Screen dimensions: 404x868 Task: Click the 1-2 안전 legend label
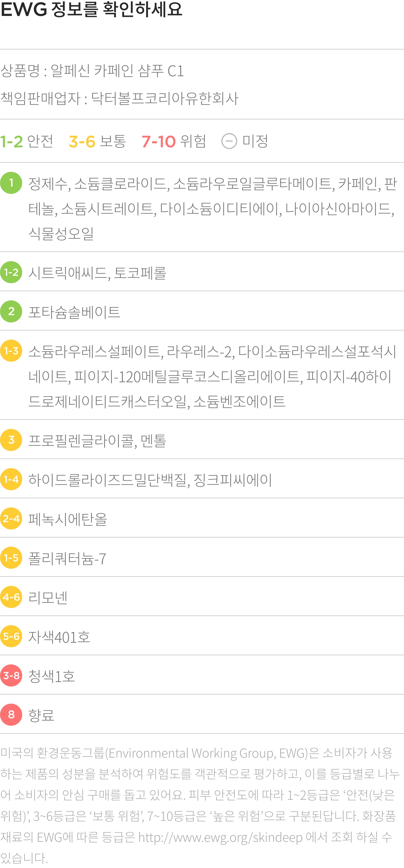(x=27, y=141)
